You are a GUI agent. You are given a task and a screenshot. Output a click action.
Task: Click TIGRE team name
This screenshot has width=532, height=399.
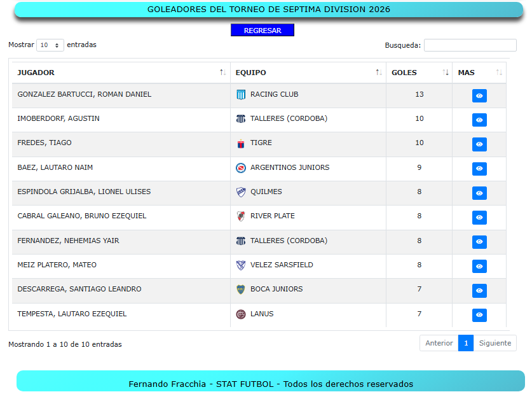[261, 143]
